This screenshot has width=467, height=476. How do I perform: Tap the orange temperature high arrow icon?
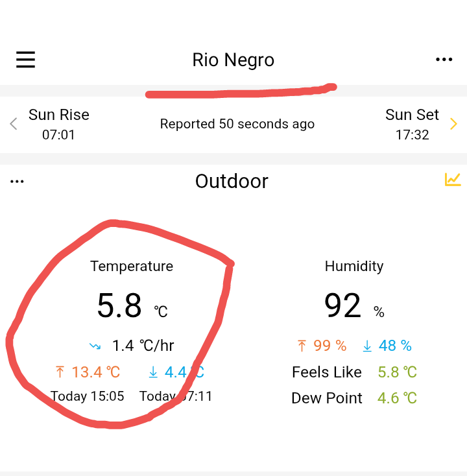click(60, 372)
